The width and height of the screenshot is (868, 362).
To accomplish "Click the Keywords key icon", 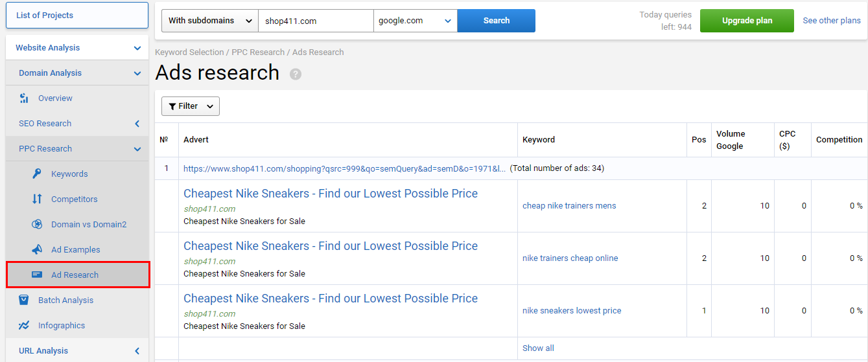I will point(37,174).
